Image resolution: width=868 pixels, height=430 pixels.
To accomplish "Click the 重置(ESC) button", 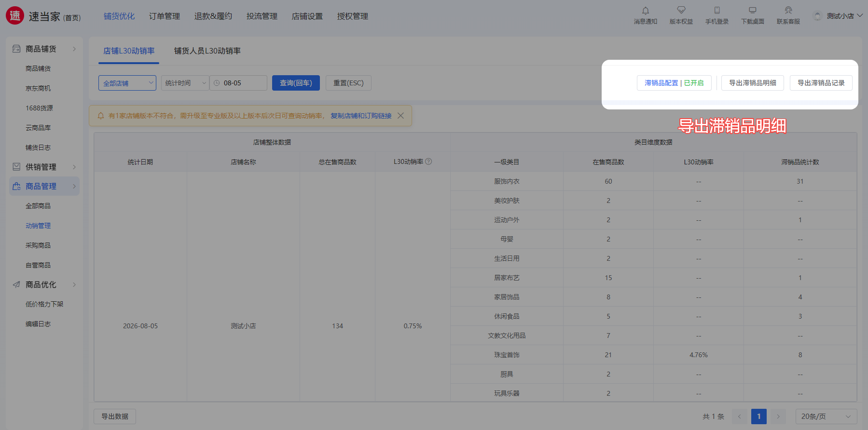I will click(x=348, y=83).
